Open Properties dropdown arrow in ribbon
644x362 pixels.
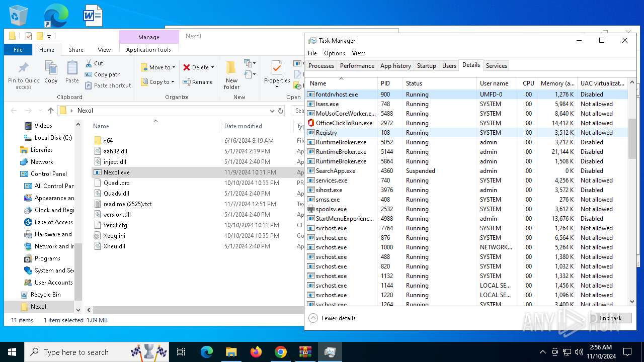pyautogui.click(x=277, y=87)
